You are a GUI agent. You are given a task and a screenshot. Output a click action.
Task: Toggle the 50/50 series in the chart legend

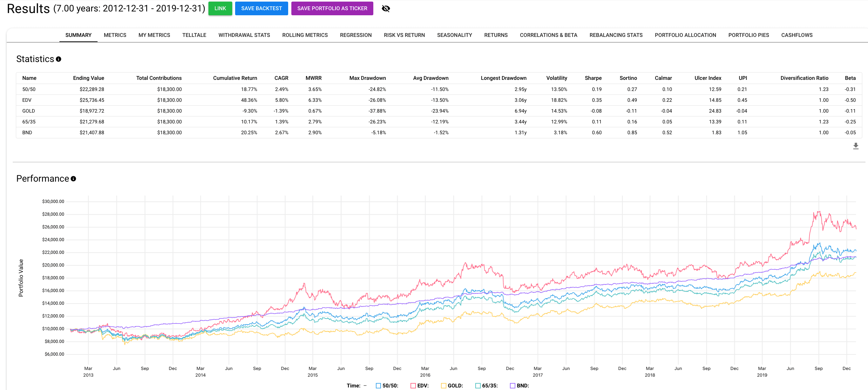[x=378, y=385]
